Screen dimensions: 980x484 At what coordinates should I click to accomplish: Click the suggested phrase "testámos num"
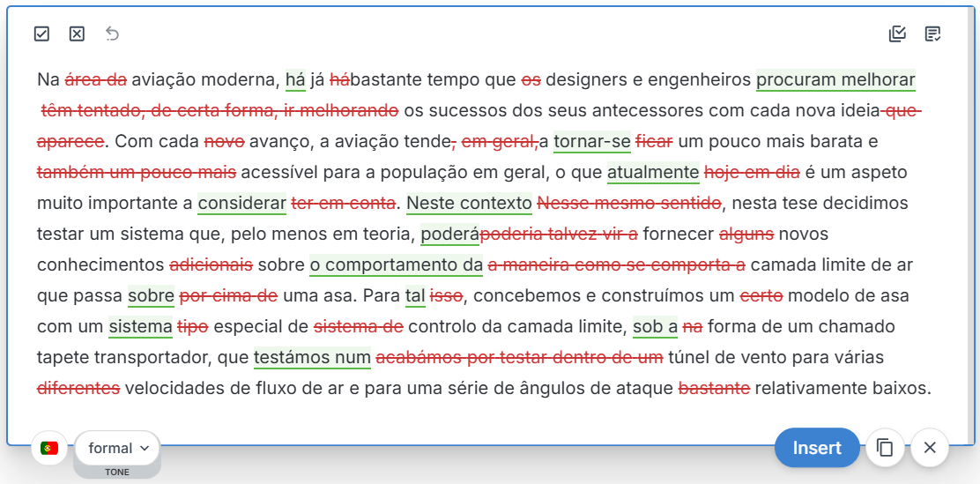pyautogui.click(x=312, y=358)
